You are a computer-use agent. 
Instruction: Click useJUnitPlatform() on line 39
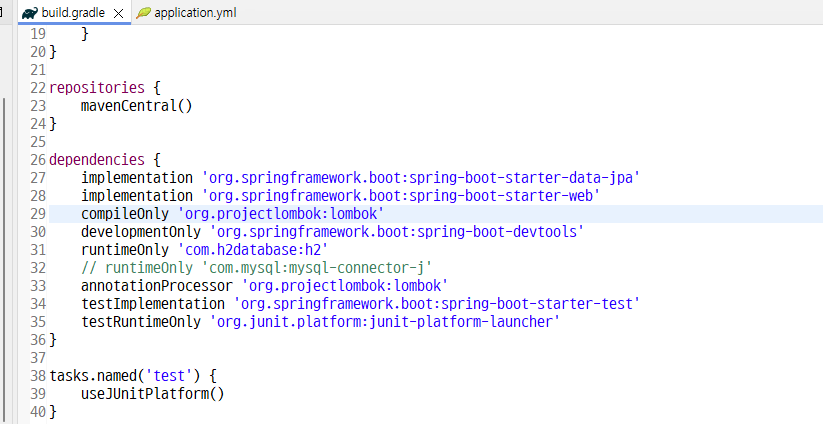(x=153, y=394)
